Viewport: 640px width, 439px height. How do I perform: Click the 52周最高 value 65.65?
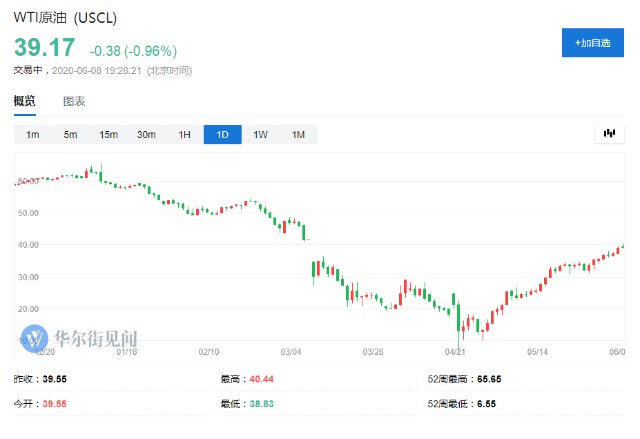pyautogui.click(x=489, y=379)
